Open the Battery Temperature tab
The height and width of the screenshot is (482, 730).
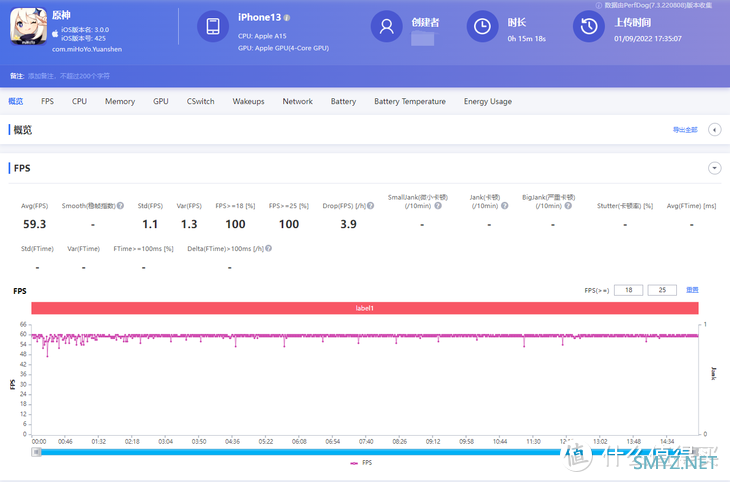tap(410, 102)
